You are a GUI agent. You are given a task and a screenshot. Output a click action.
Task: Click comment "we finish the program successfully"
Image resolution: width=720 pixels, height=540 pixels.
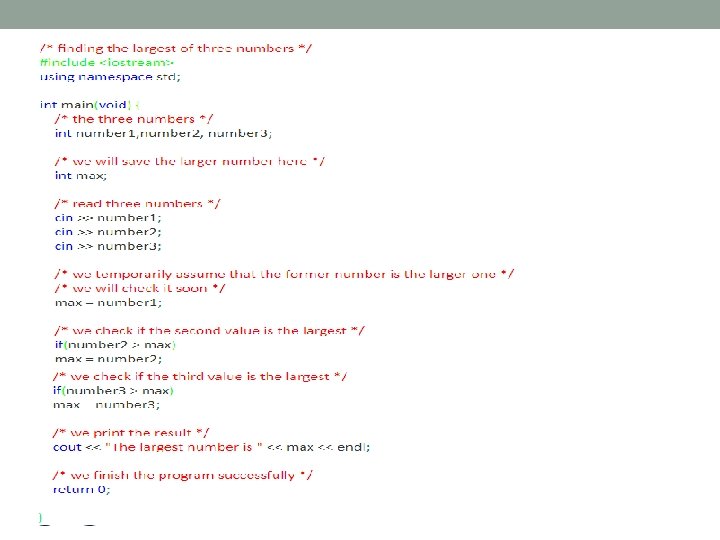tap(183, 475)
